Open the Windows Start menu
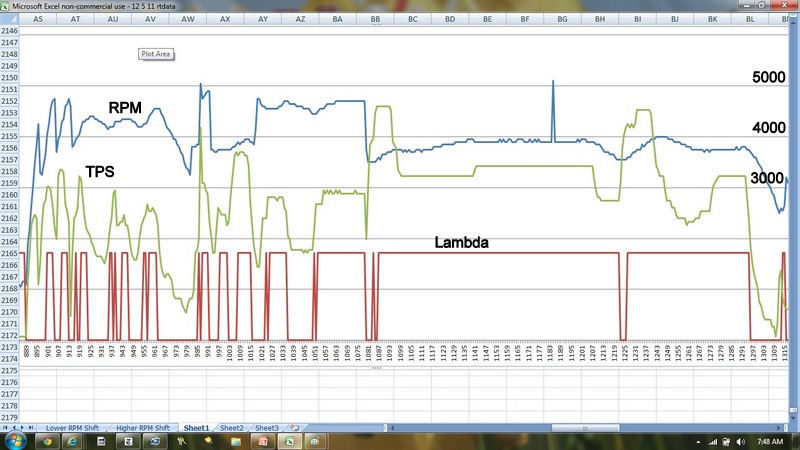This screenshot has height=450, width=800. click(x=14, y=440)
